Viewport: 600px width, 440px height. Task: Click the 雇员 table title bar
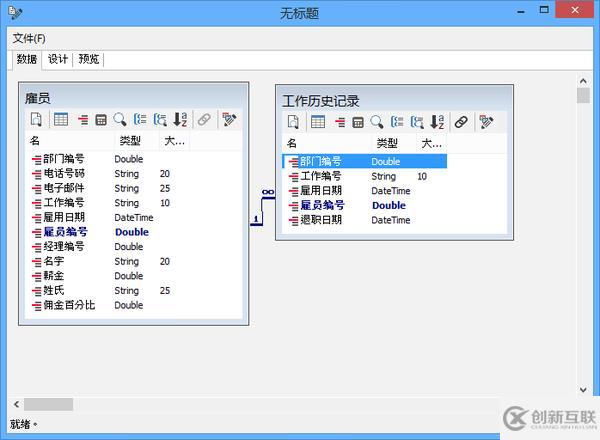tap(134, 98)
